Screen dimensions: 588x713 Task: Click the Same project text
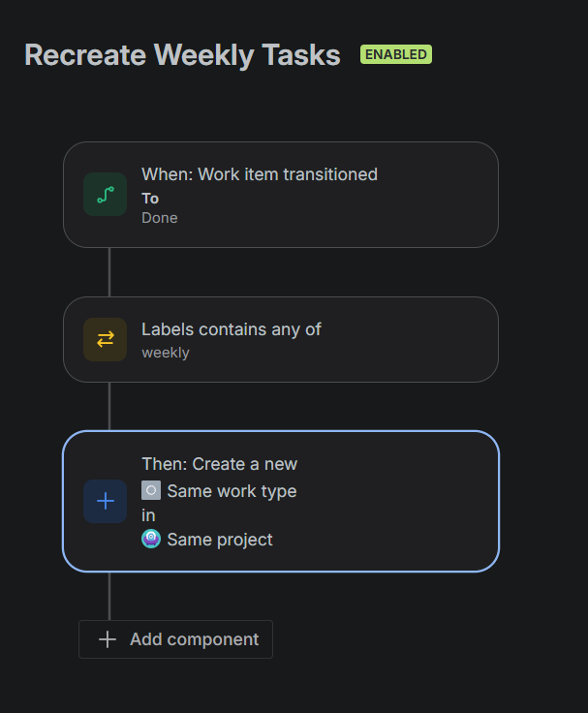(220, 540)
